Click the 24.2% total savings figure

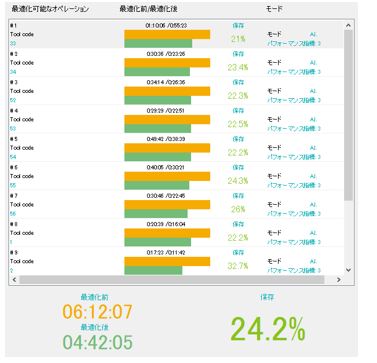(268, 330)
